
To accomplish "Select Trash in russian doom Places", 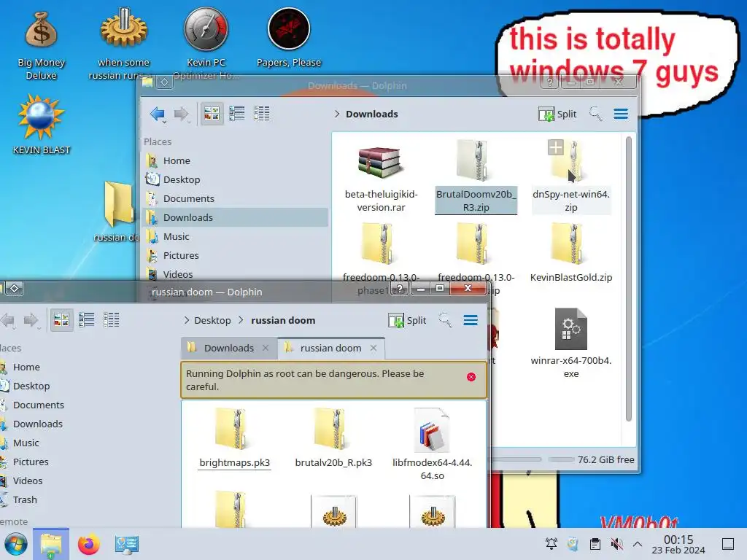I will click(25, 499).
